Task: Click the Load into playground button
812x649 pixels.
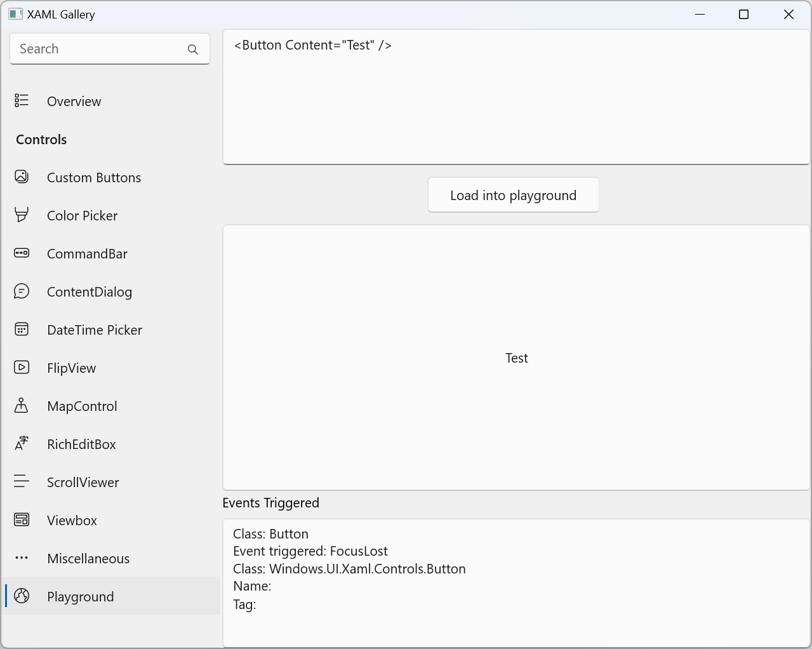Action: tap(513, 195)
